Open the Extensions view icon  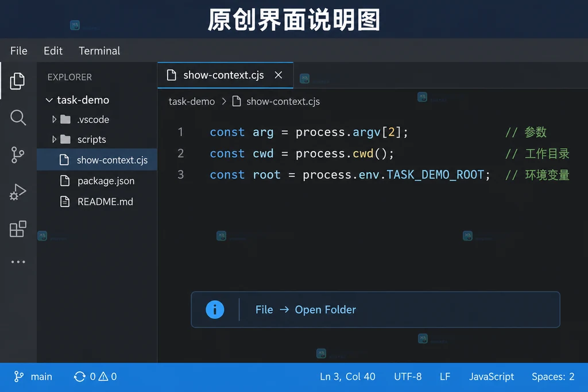[x=18, y=228]
